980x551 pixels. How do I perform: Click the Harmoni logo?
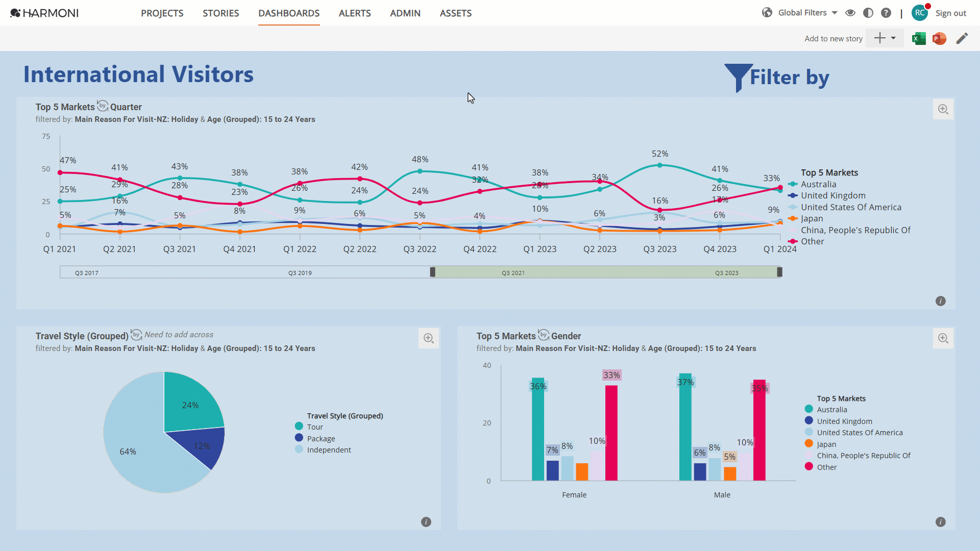pos(44,13)
